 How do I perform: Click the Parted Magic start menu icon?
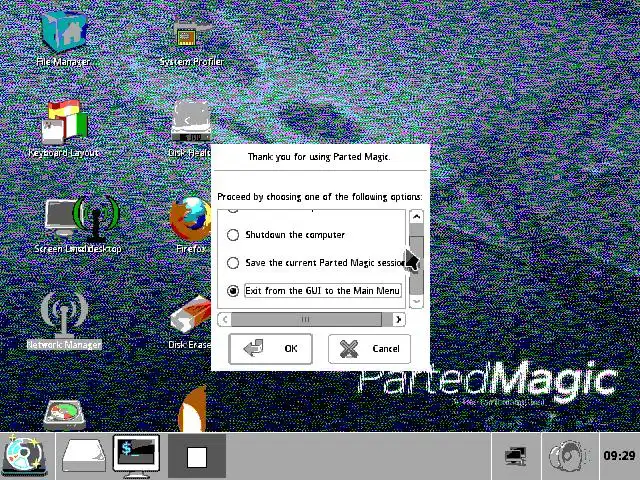[24, 456]
